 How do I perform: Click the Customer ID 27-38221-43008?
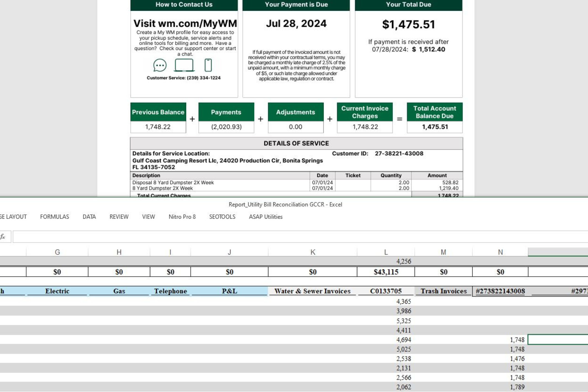[399, 153]
